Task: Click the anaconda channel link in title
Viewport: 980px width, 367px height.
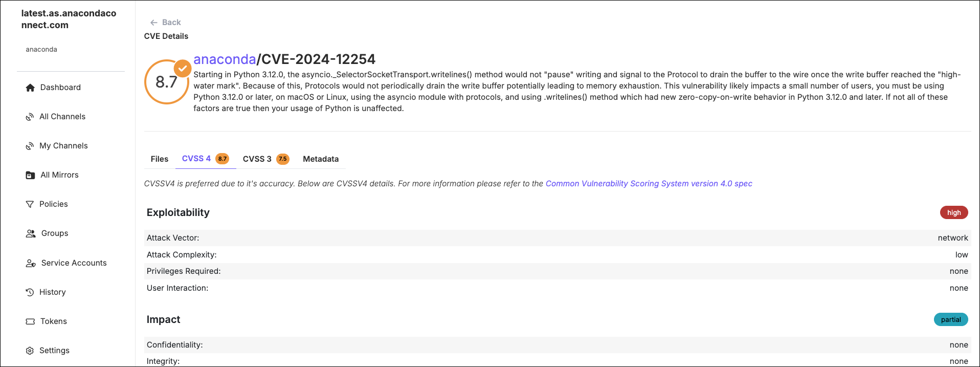Action: [225, 59]
